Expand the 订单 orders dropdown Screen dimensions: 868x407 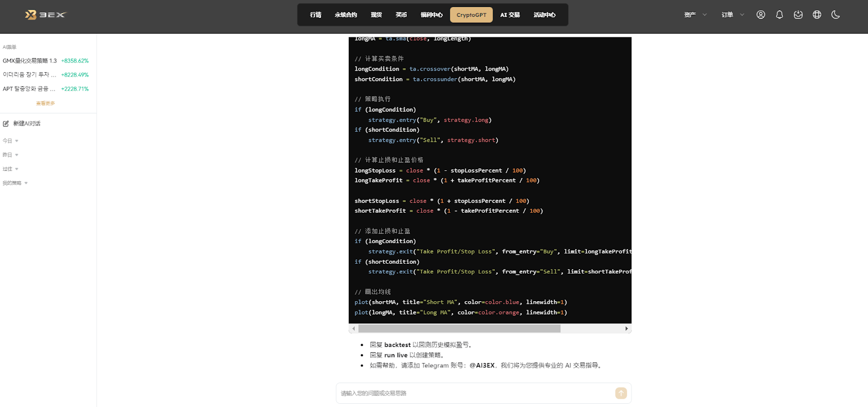click(733, 15)
